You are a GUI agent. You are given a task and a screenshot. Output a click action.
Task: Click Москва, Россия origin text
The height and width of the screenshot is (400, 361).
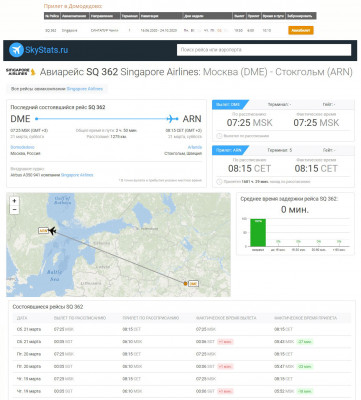click(25, 154)
